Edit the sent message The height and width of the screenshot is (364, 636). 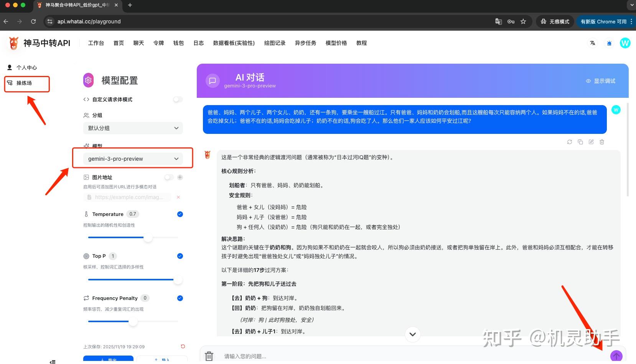click(591, 142)
